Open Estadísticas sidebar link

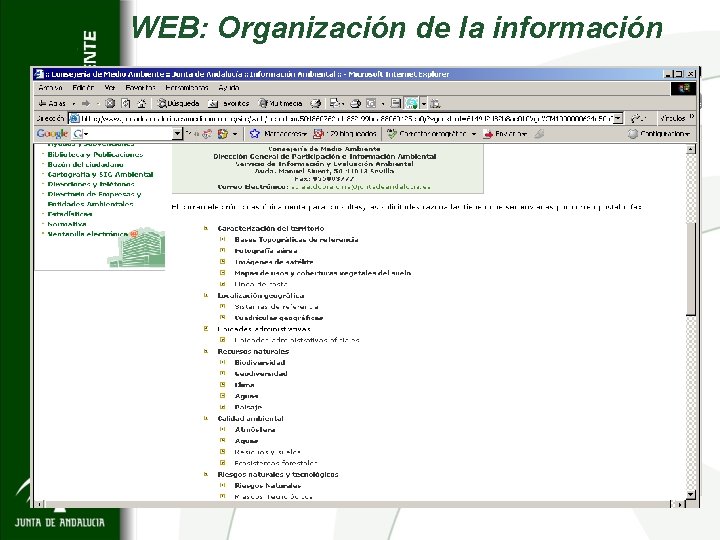pyautogui.click(x=70, y=214)
